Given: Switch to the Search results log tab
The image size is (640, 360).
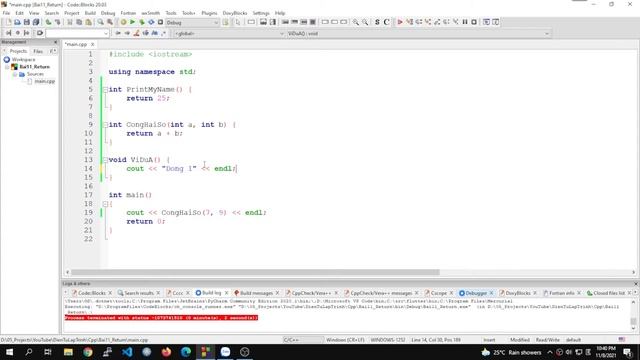Looking at the screenshot, I should [139, 293].
